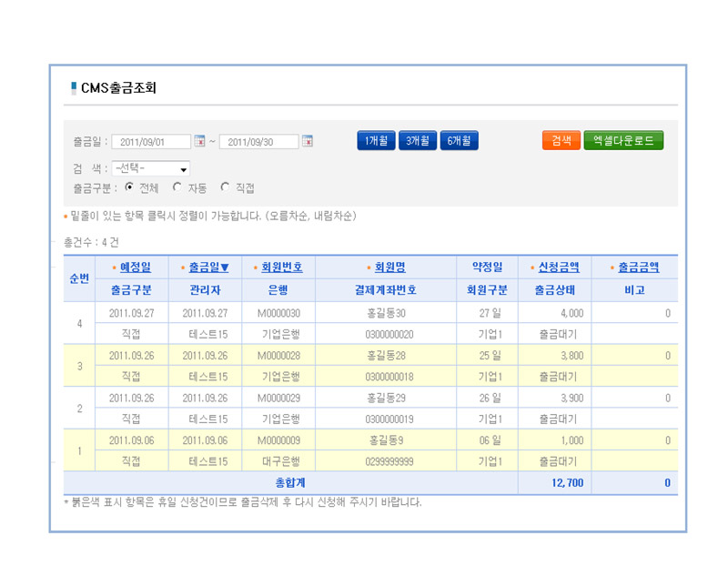Viewport: 728px width, 586px height.
Task: Select the 전체 withdrawal type radio
Action: [x=129, y=187]
